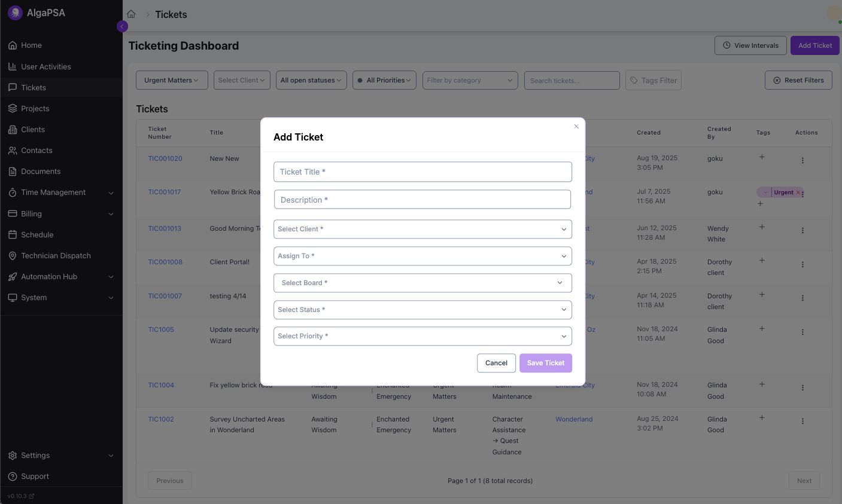Close the Add Ticket dialog
Image resolution: width=842 pixels, height=504 pixels.
coord(576,126)
